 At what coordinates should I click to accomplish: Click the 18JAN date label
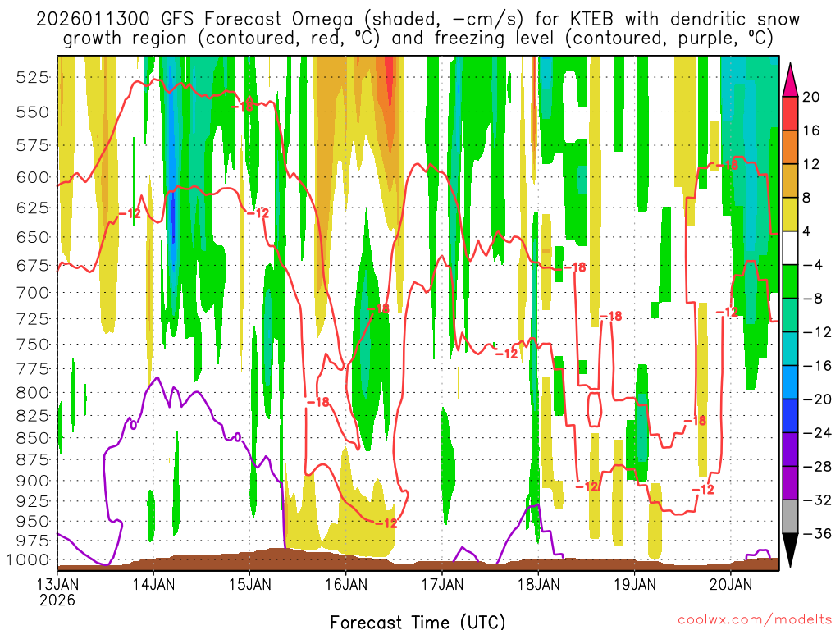click(539, 584)
